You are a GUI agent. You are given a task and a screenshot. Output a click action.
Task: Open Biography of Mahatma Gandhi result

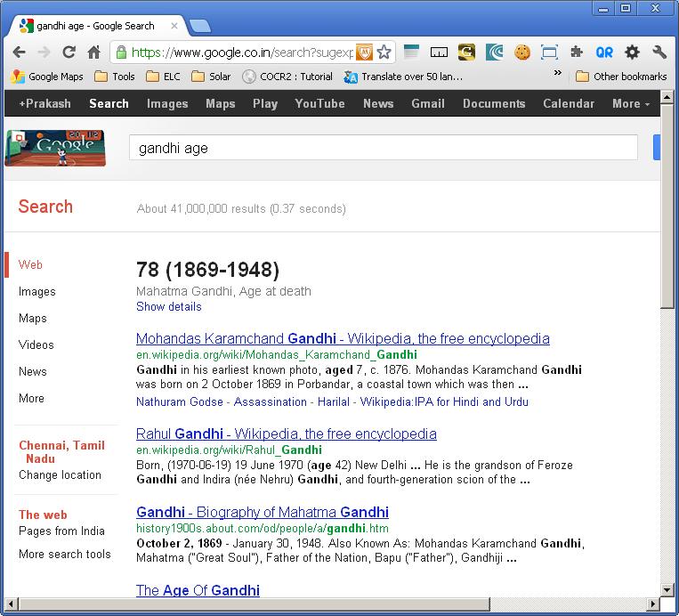tap(263, 512)
